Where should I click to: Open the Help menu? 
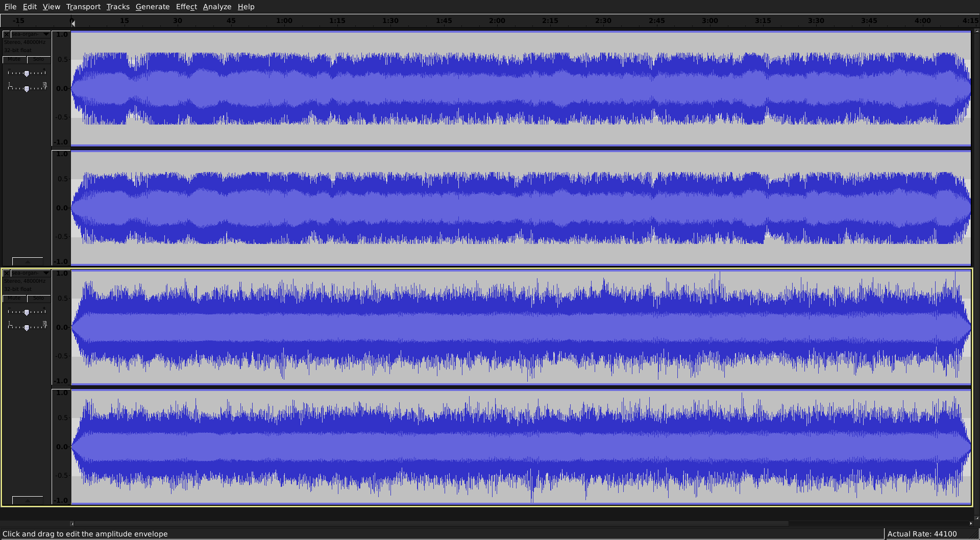tap(246, 7)
